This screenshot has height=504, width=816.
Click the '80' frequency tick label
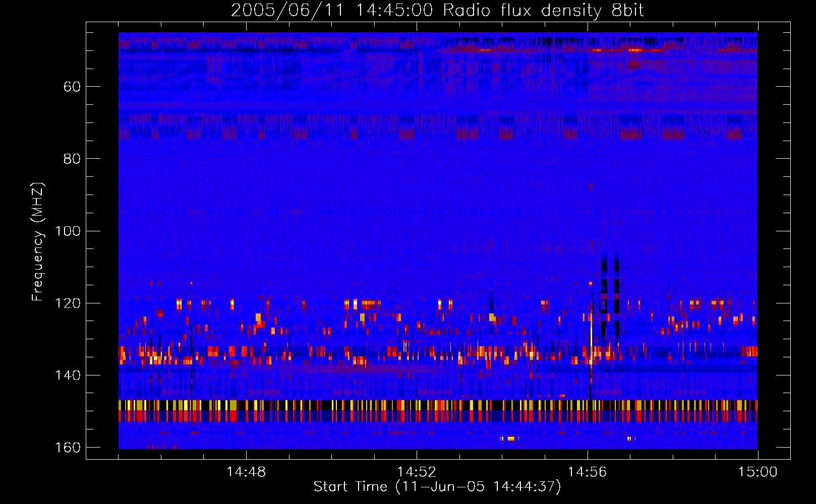72,159
